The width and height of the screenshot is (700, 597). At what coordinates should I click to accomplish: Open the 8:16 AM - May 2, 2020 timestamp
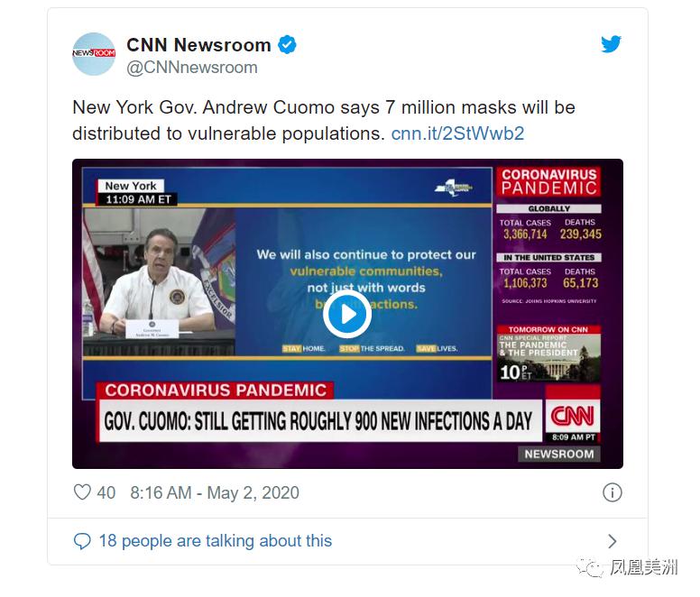tap(215, 492)
